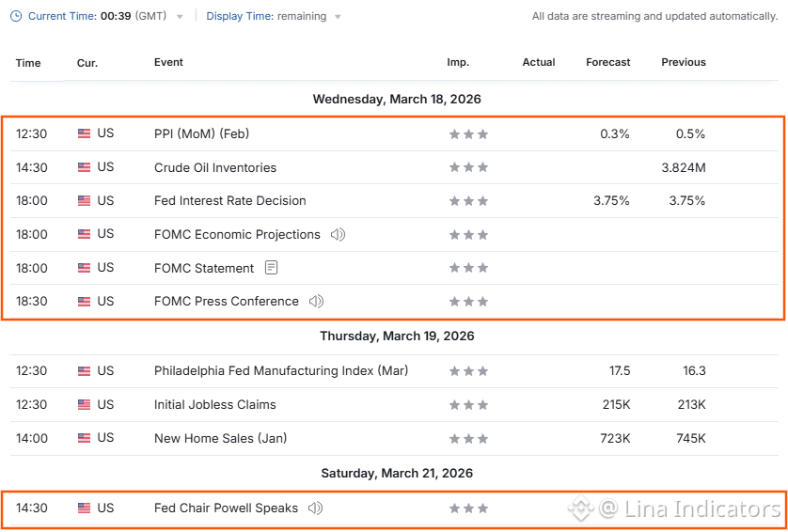The width and height of the screenshot is (788, 532).
Task: Click the US flag in the PPI row
Action: (x=84, y=133)
